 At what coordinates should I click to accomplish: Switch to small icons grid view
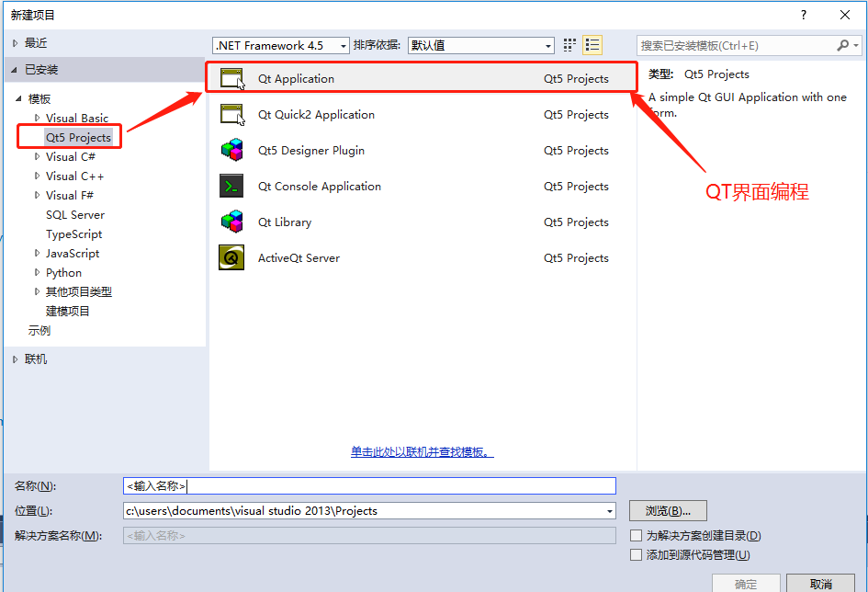(x=569, y=45)
